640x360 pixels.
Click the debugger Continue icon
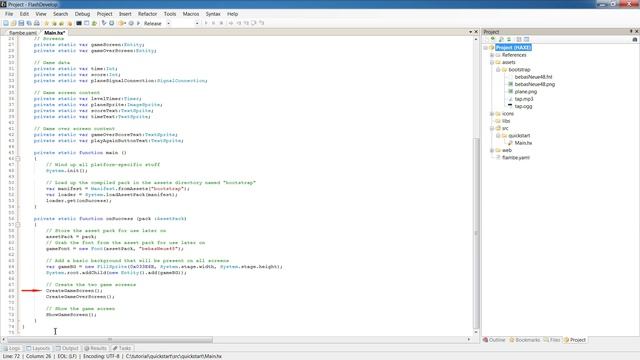coord(206,23)
